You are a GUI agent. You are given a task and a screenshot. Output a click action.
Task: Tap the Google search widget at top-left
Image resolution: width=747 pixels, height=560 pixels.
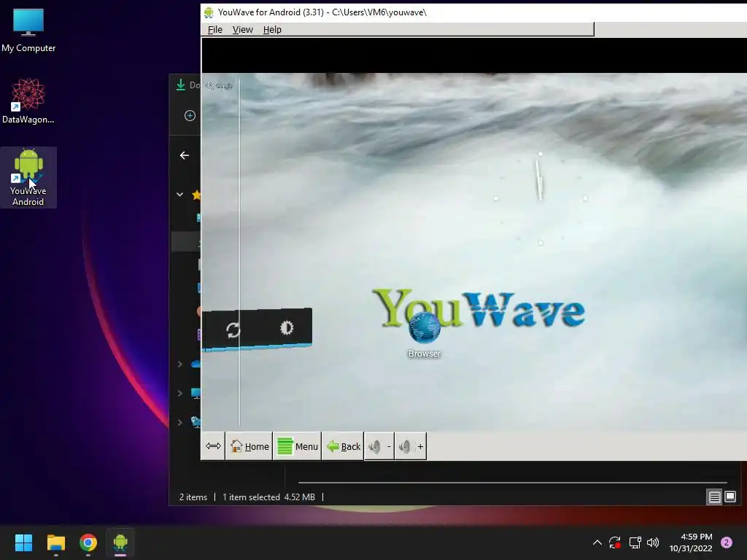tap(219, 86)
